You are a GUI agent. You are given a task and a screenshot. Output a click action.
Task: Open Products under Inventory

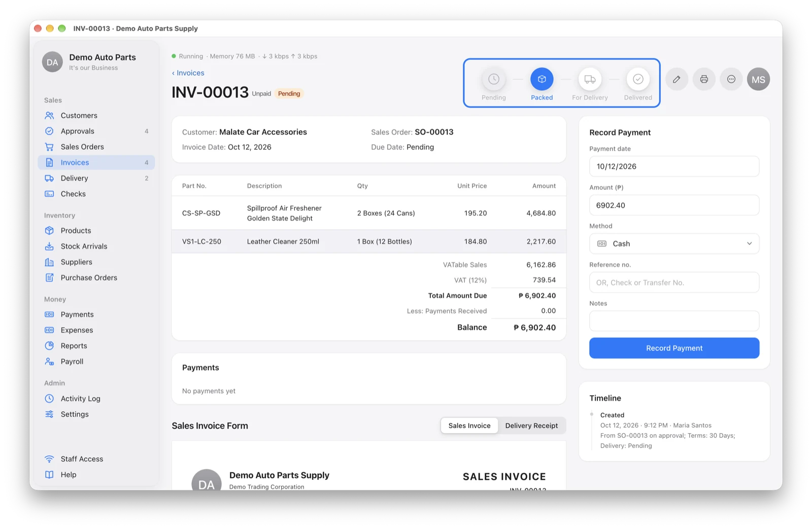96,231
